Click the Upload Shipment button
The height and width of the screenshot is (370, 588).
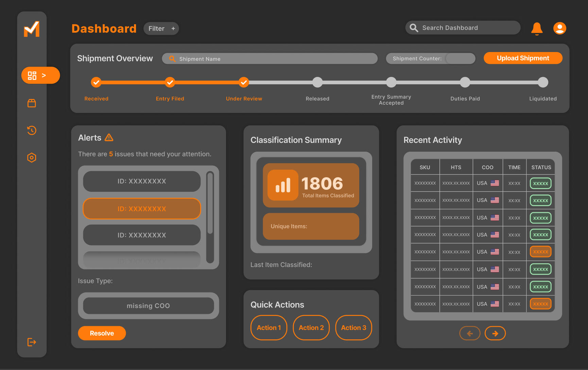point(523,58)
